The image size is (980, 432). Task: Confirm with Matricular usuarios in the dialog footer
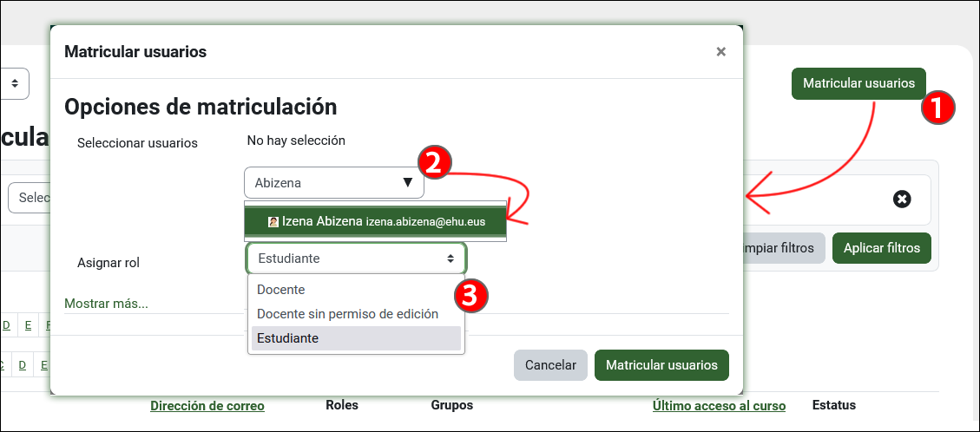click(x=661, y=365)
